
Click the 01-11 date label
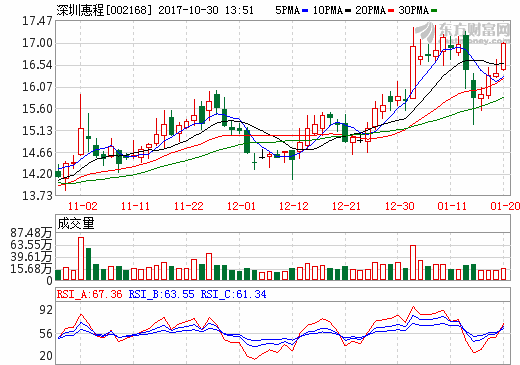pyautogui.click(x=452, y=206)
